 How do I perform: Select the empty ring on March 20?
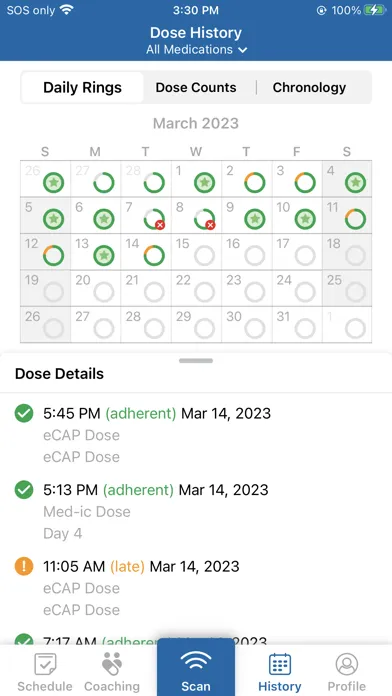click(104, 292)
